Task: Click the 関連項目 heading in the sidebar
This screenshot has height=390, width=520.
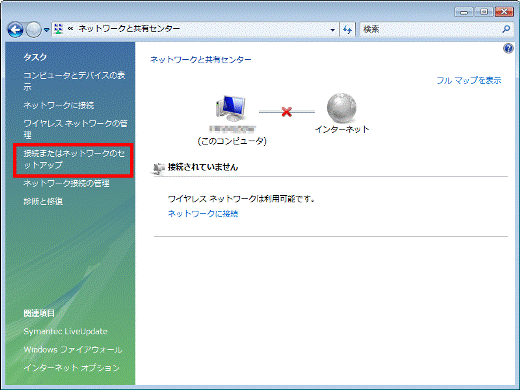Action: coord(39,313)
